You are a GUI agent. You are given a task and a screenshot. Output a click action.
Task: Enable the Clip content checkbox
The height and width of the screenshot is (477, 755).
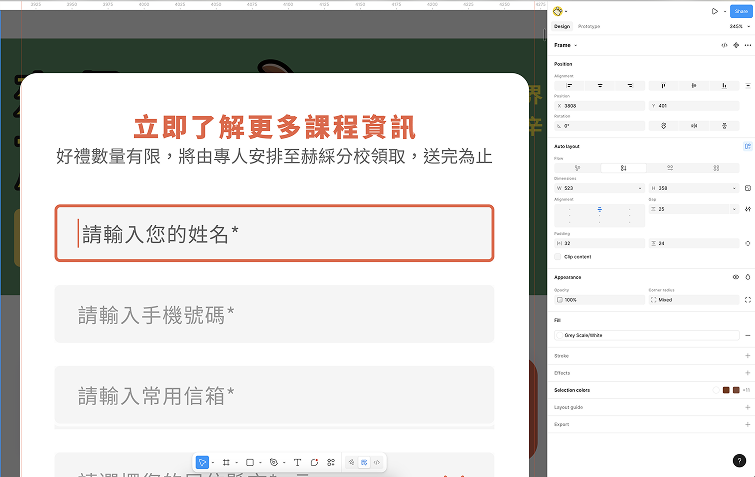tap(558, 257)
